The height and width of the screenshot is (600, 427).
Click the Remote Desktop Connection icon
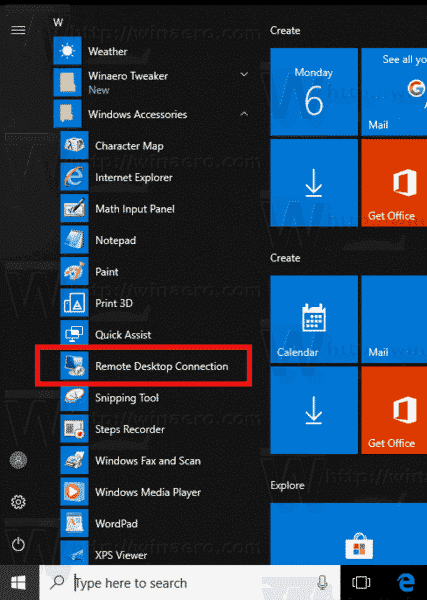pos(74,366)
